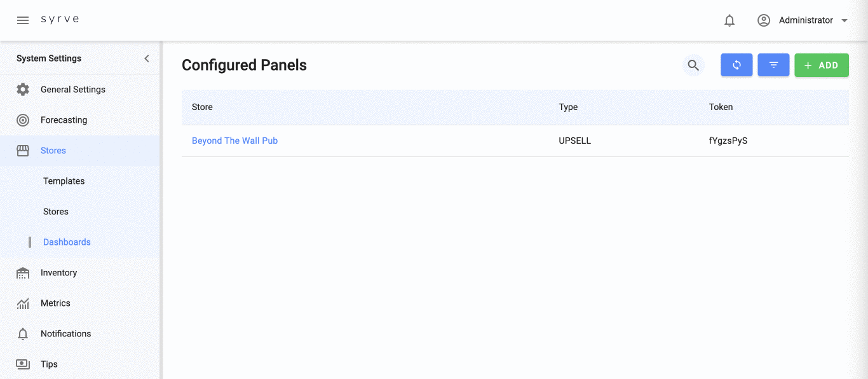Screen dimensions: 868x379
Task: Collapse the System Settings sidebar
Action: tap(147, 59)
